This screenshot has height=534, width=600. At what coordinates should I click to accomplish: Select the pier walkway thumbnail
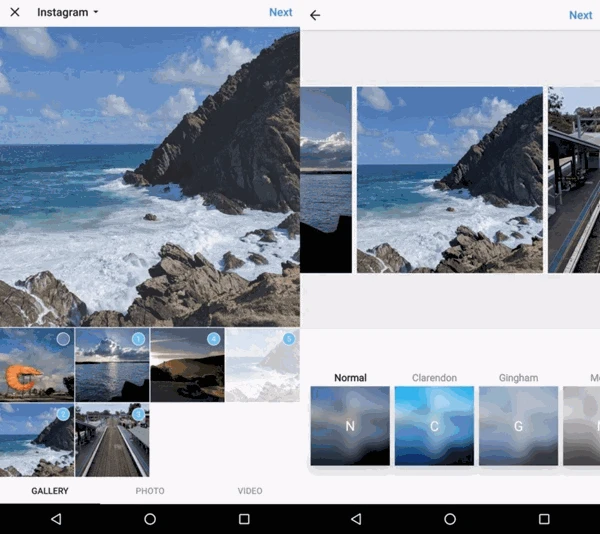pyautogui.click(x=112, y=440)
